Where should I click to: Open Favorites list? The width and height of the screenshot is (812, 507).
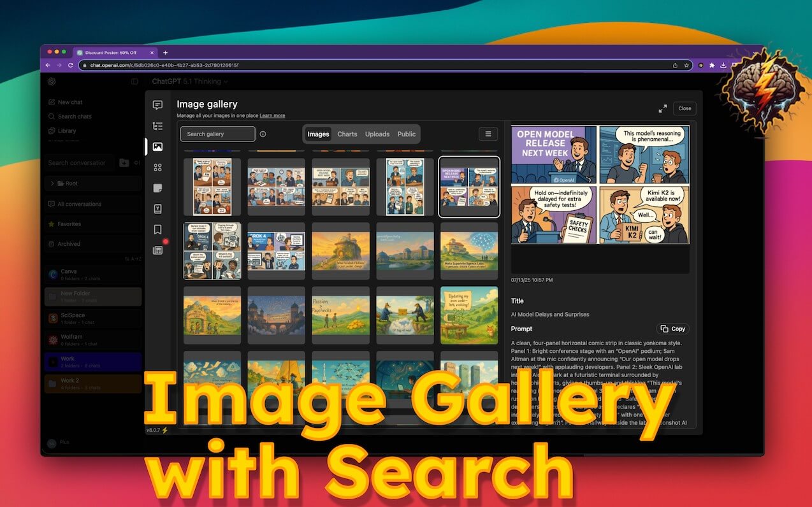[x=93, y=224]
